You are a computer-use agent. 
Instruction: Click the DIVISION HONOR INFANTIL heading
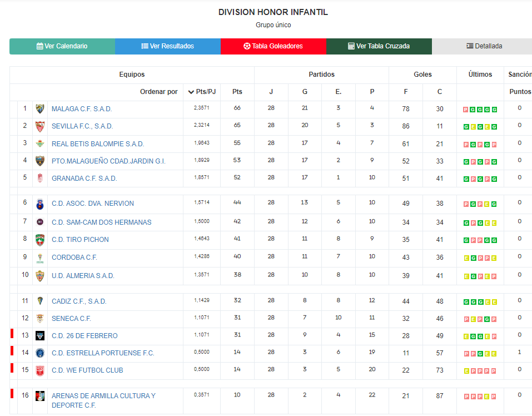pos(273,12)
